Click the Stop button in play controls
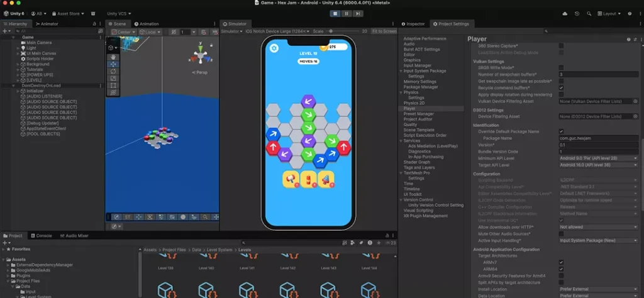 [335, 14]
